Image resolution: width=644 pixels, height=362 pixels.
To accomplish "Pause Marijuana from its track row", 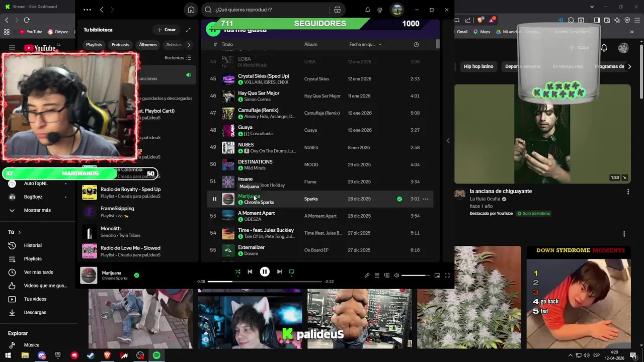I will pyautogui.click(x=214, y=199).
